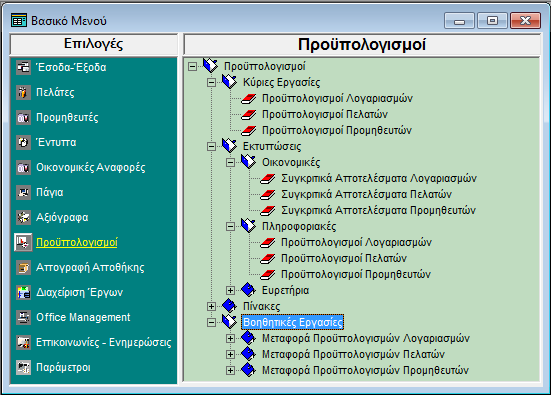Open Επικοινωνίες - Ενημερώσεις option
551x395 pixels.
pos(104,342)
